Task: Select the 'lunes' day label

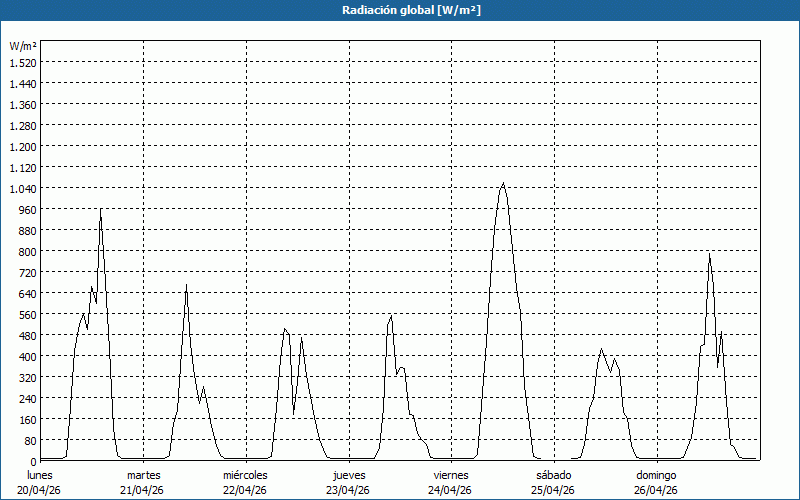Action: 40,474
